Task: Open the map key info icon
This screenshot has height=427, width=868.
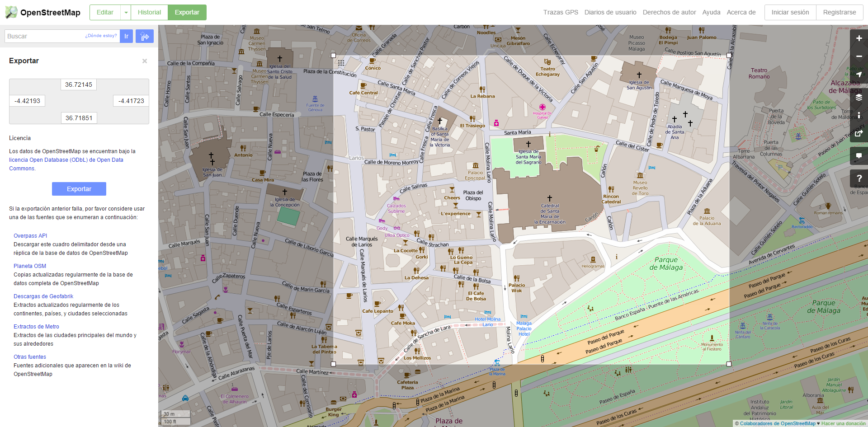Action: (x=859, y=115)
